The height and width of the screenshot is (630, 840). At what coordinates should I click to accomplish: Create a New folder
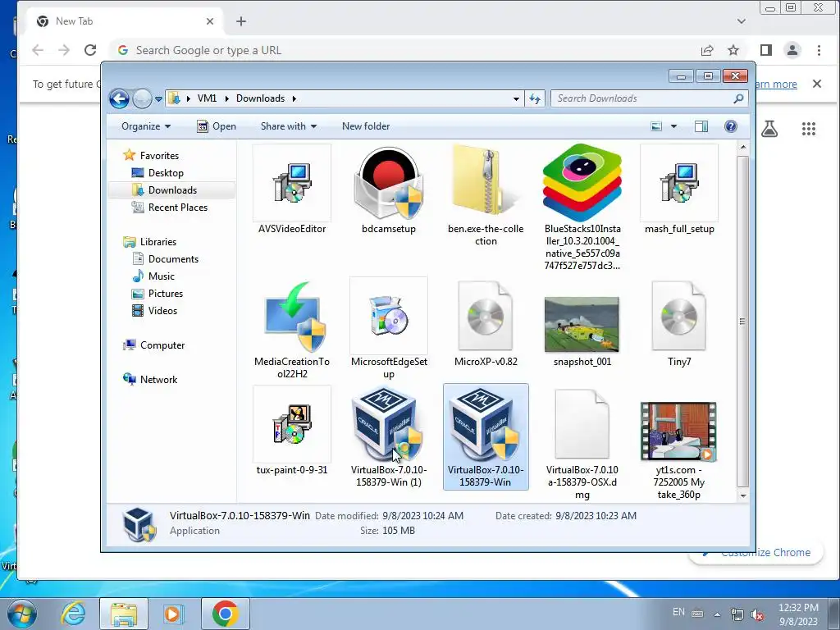pos(366,126)
